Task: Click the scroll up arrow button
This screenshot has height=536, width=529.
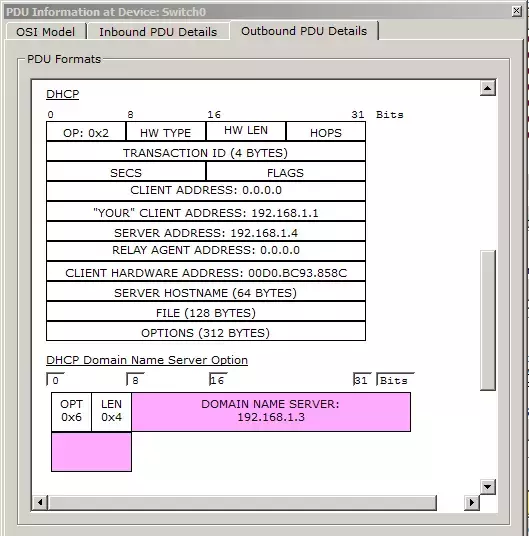Action: (488, 89)
